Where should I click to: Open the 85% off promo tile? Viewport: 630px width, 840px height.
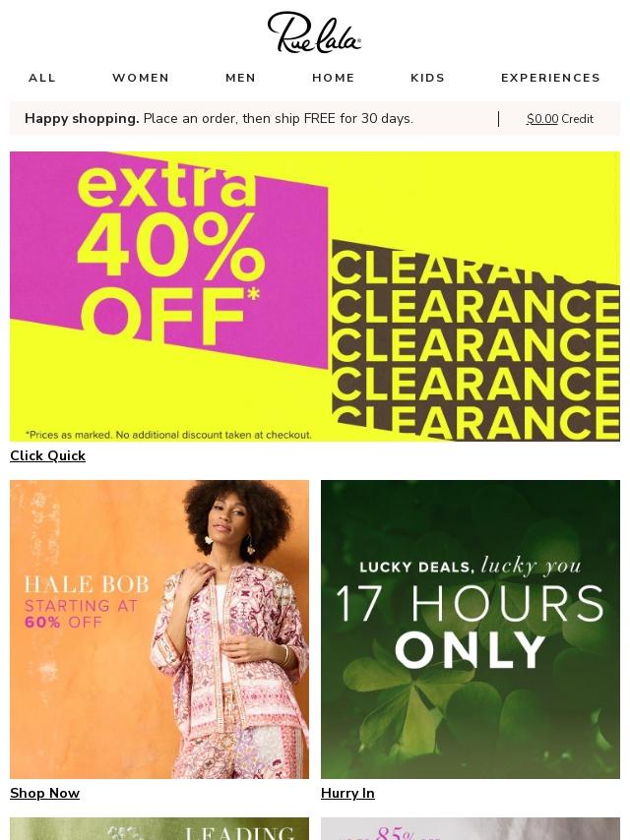[471, 829]
